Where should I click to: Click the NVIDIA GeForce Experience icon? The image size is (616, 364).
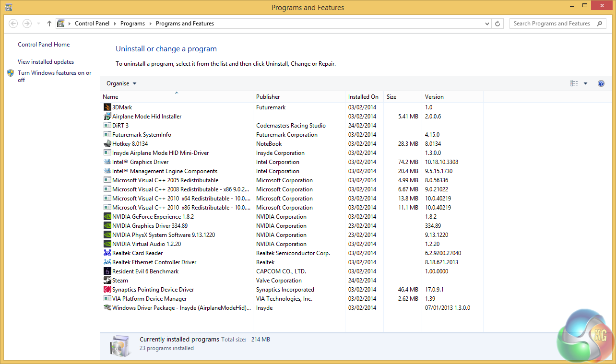(x=107, y=217)
